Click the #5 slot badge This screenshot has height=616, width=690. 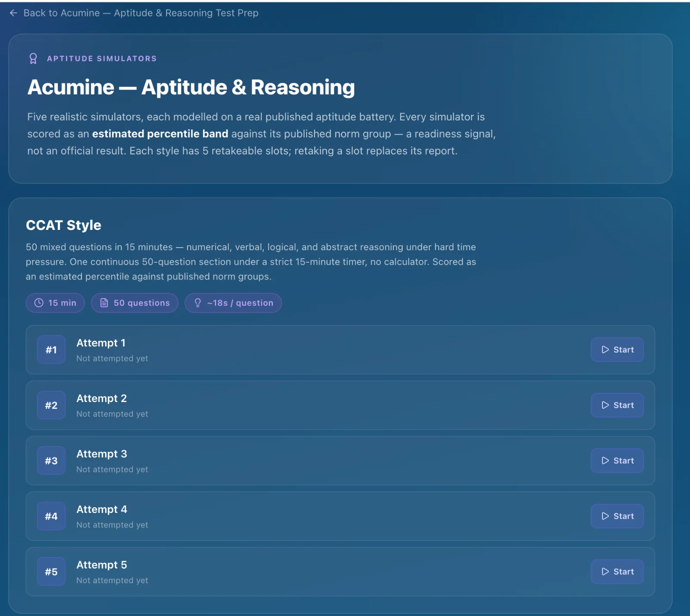(x=51, y=572)
